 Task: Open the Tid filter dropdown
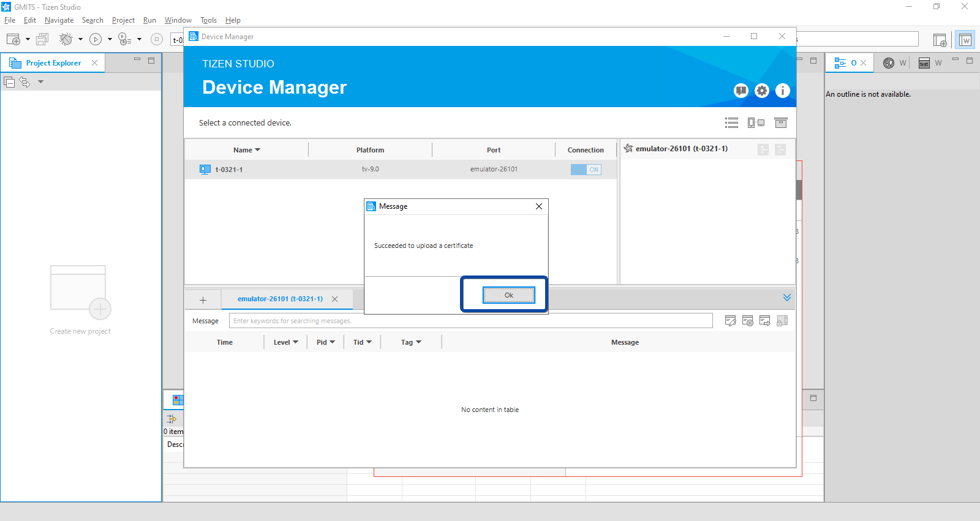pyautogui.click(x=362, y=342)
